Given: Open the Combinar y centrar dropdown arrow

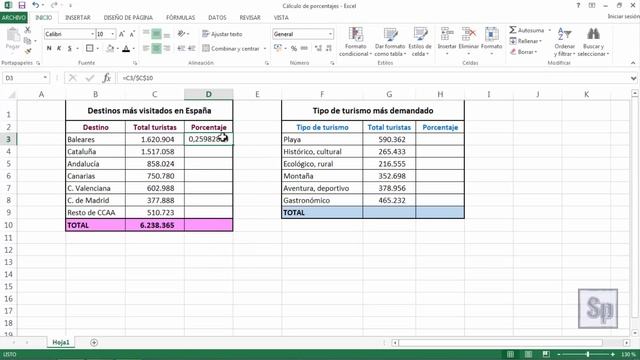Looking at the screenshot, I should click(x=265, y=49).
